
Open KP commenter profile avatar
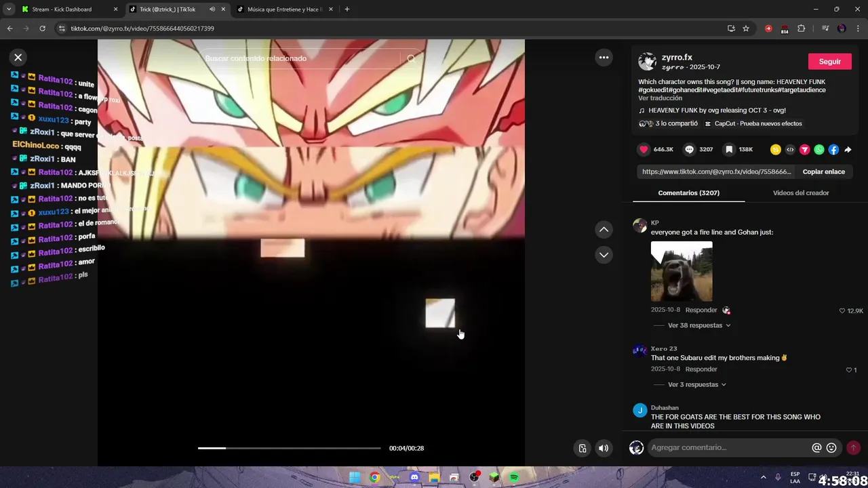pos(639,226)
